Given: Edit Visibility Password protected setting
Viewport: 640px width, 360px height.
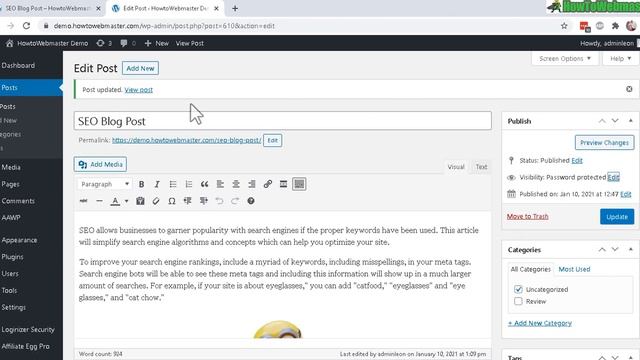Looking at the screenshot, I should [613, 177].
